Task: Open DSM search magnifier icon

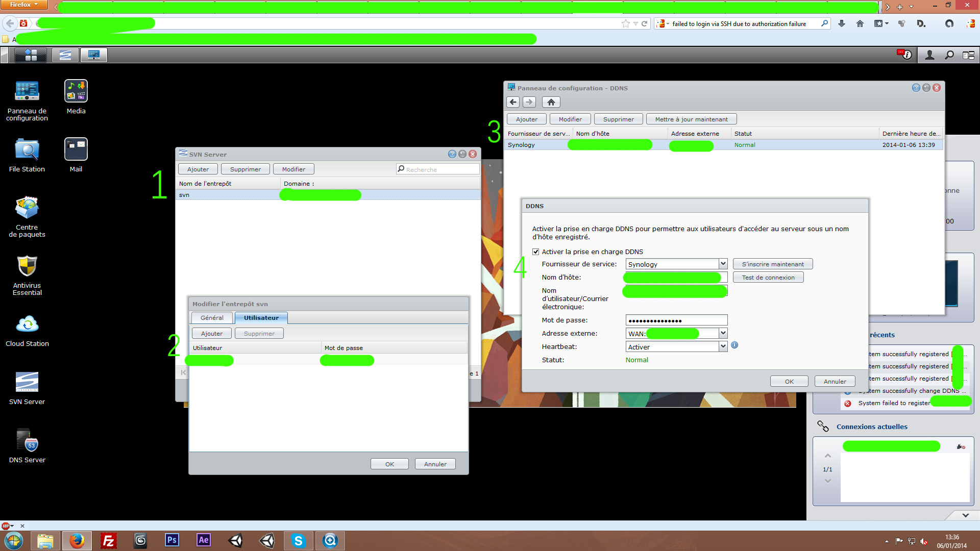Action: [x=949, y=55]
